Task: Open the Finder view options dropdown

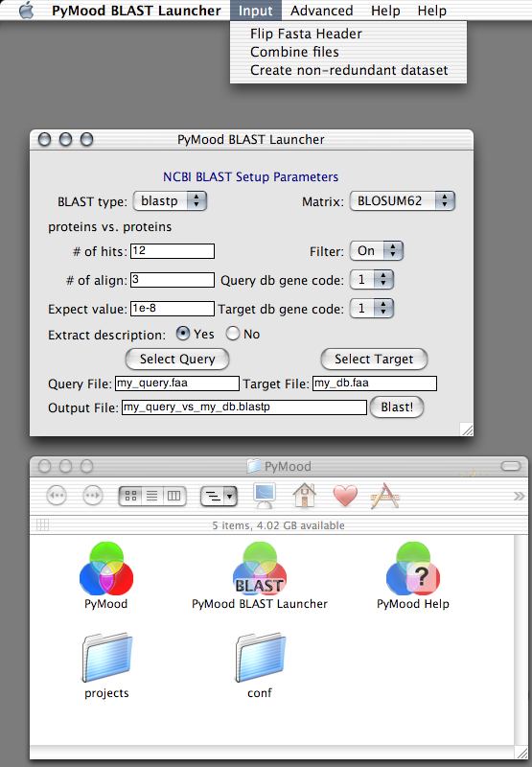Action: [x=220, y=497]
